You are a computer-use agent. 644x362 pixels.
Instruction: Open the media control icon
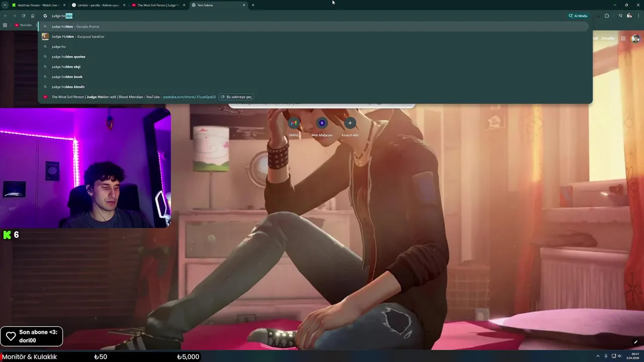tap(620, 16)
